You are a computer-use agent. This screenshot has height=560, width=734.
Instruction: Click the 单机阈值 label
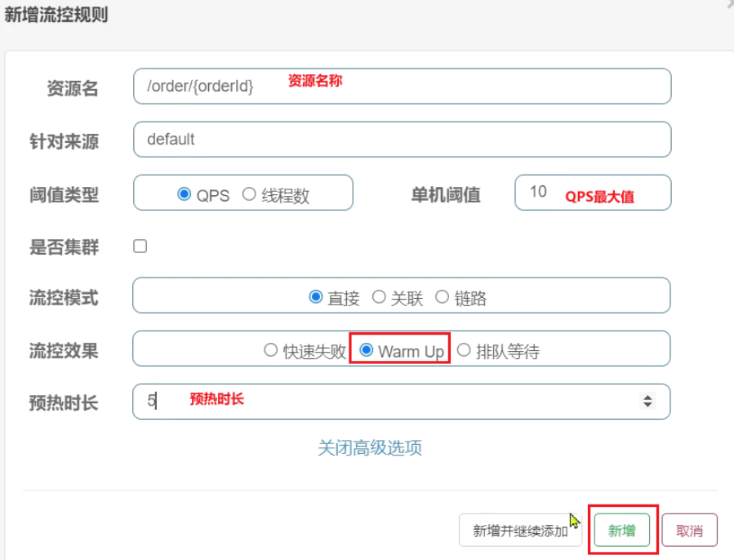pos(446,195)
